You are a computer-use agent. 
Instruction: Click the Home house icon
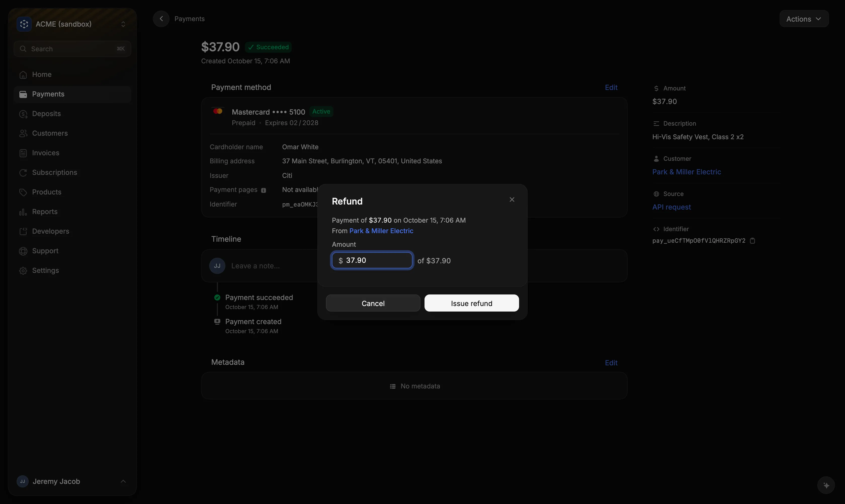pyautogui.click(x=23, y=75)
